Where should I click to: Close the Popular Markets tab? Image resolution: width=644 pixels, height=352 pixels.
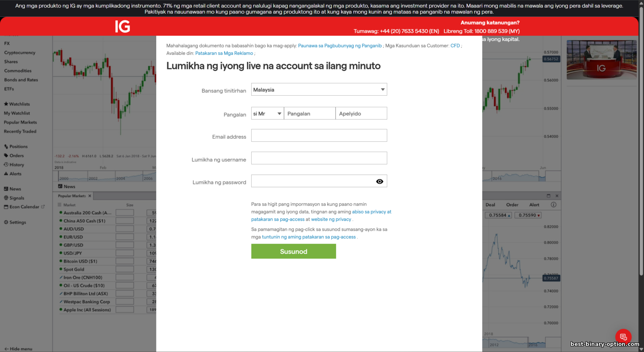tap(90, 196)
